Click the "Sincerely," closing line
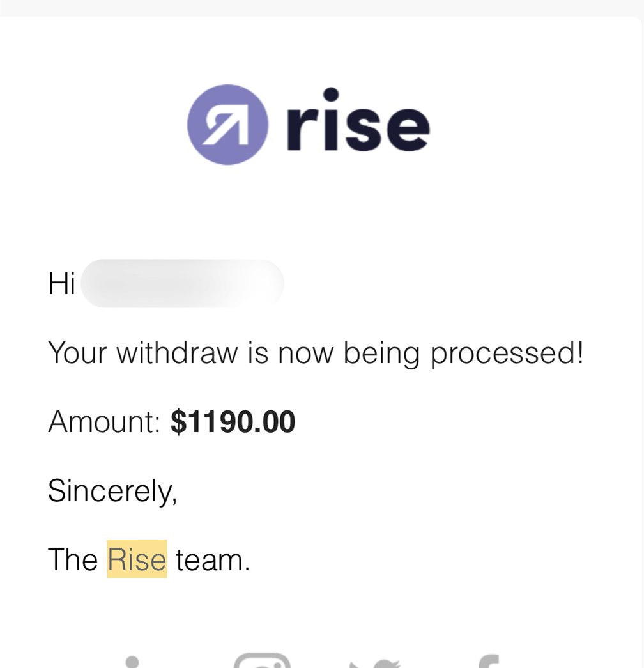The image size is (644, 668). pyautogui.click(x=112, y=491)
